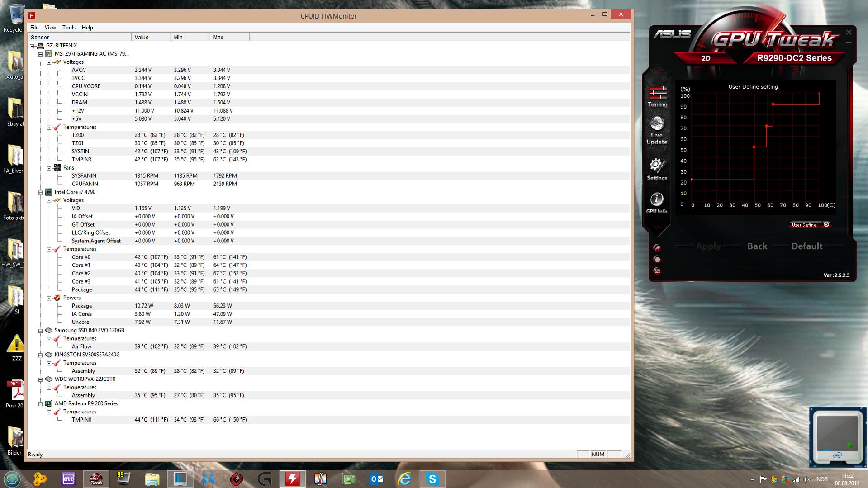The height and width of the screenshot is (488, 868).
Task: Click Apply in GPU Tweak
Action: (708, 246)
